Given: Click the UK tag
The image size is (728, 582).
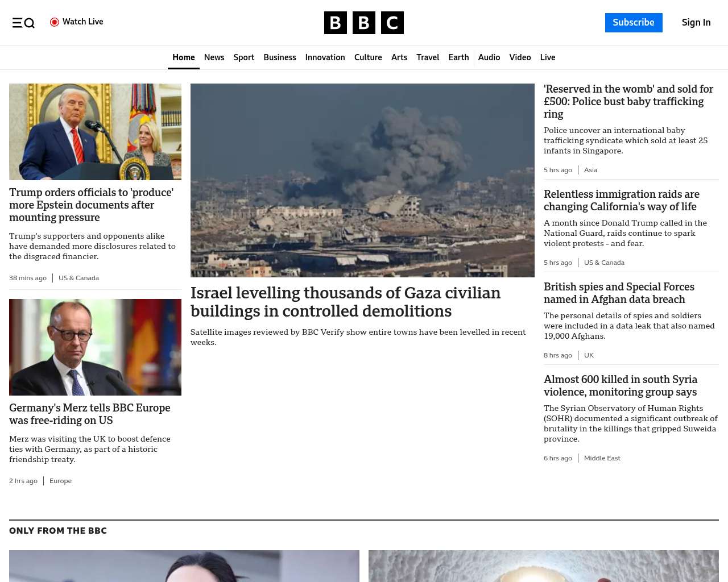Looking at the screenshot, I should [589, 355].
